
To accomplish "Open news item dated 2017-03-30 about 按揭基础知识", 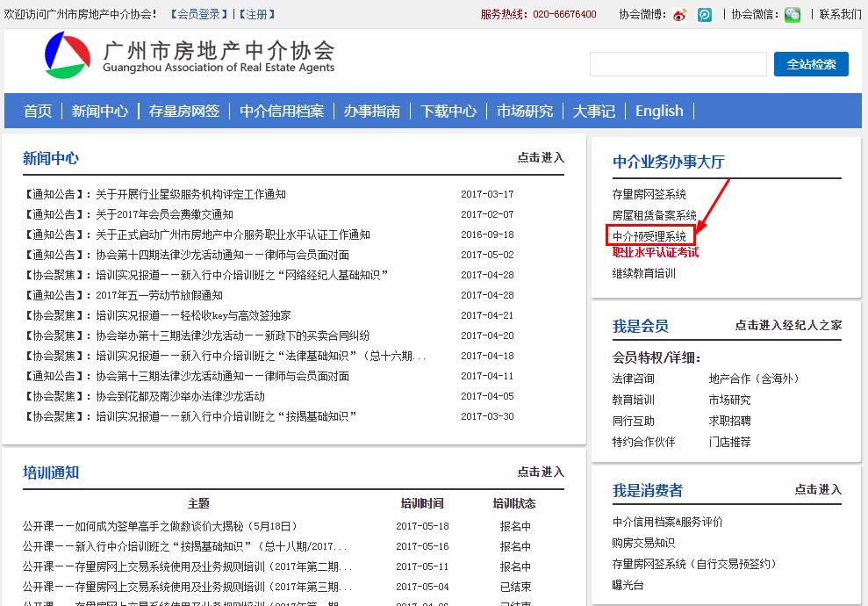I will tap(226, 416).
